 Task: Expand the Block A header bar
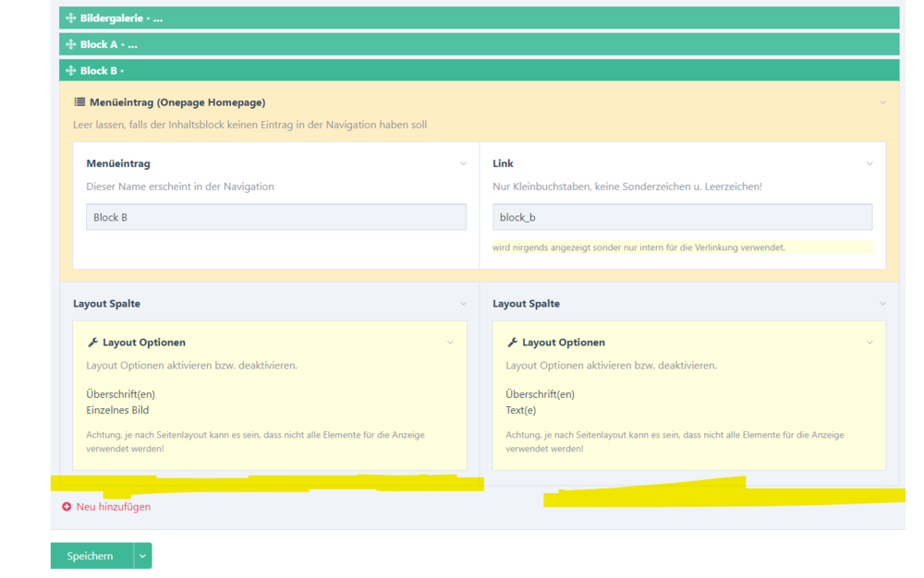coord(480,44)
